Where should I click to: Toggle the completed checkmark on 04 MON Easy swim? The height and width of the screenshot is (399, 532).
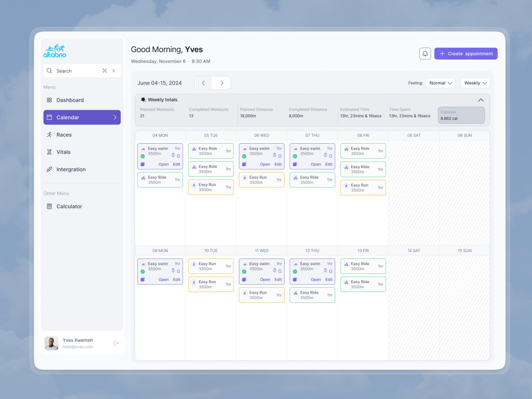pos(143,156)
